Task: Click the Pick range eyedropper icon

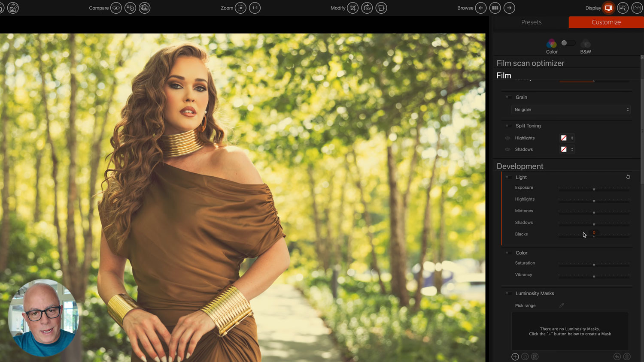Action: pyautogui.click(x=562, y=305)
